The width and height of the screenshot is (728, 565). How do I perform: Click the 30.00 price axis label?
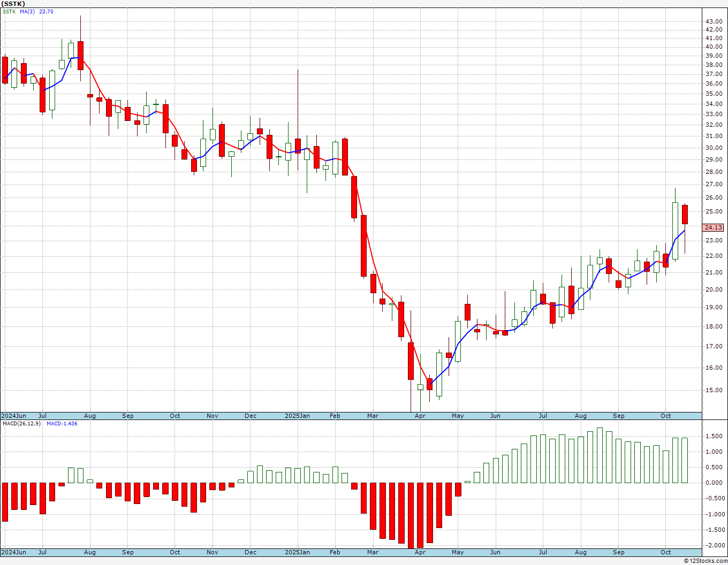[x=714, y=148]
